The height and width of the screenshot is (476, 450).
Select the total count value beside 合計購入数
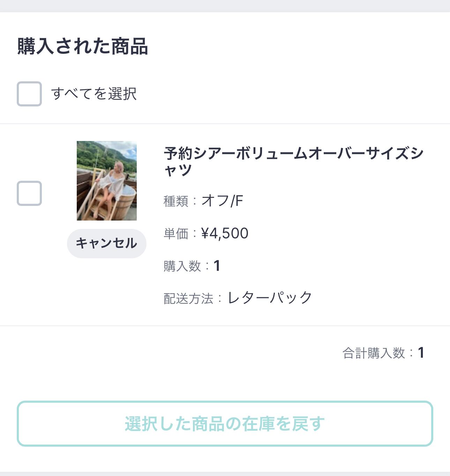click(421, 353)
